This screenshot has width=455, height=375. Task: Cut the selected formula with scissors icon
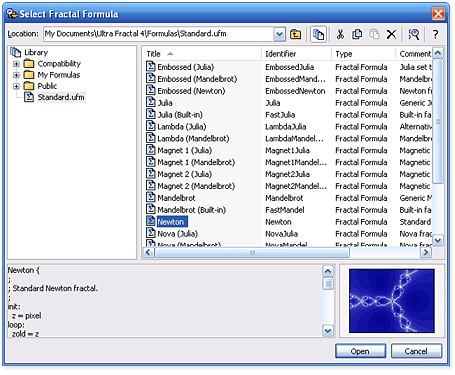[x=340, y=34]
